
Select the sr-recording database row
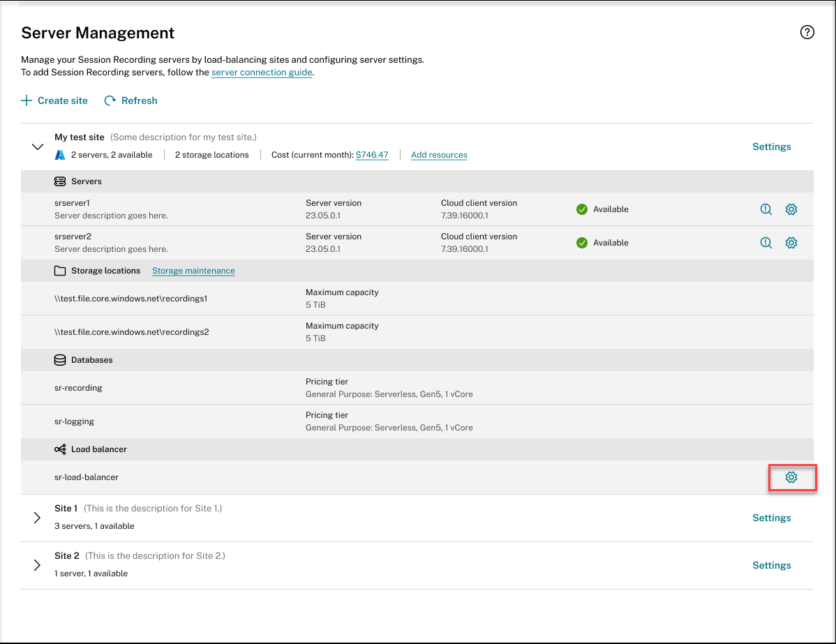click(78, 388)
